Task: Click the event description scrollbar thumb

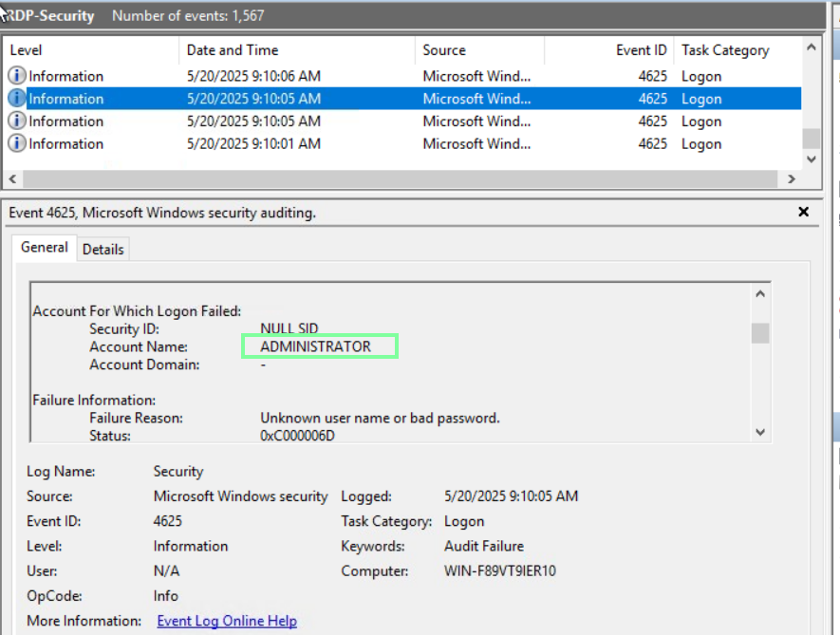Action: click(759, 333)
